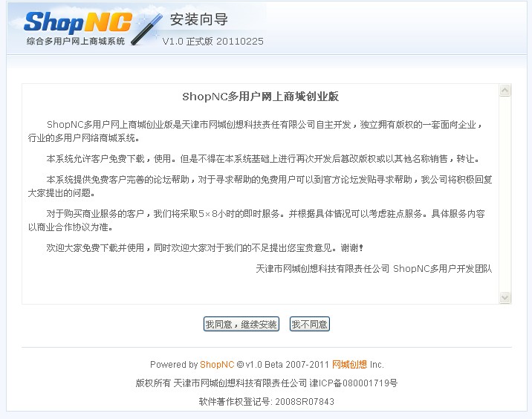
Task: Click registration number 2008SR07843
Action: (305, 402)
